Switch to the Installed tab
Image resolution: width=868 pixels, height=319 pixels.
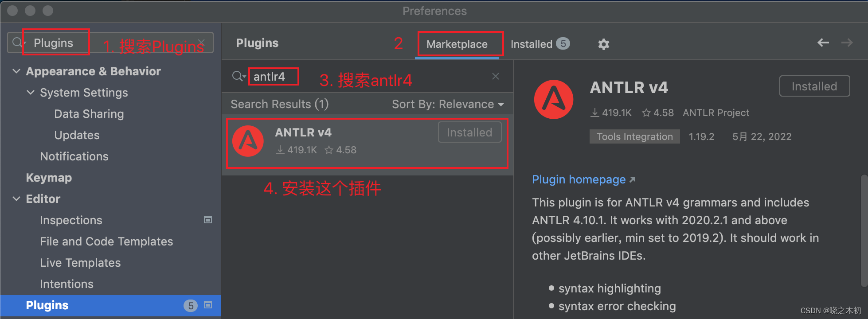(x=531, y=44)
